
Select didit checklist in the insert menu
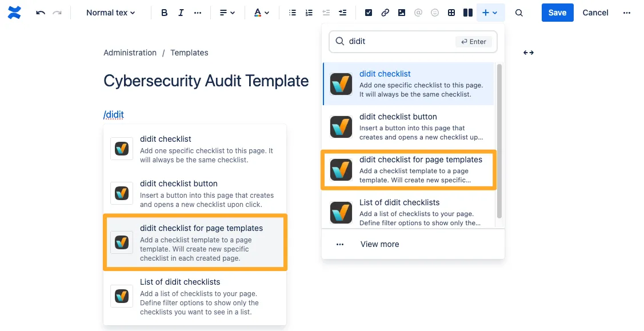(409, 84)
